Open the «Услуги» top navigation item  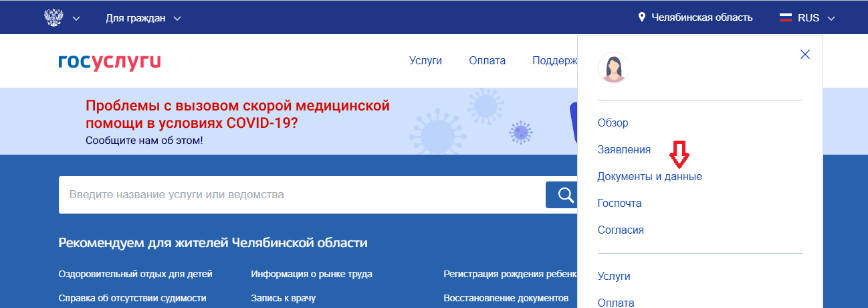[x=425, y=60]
